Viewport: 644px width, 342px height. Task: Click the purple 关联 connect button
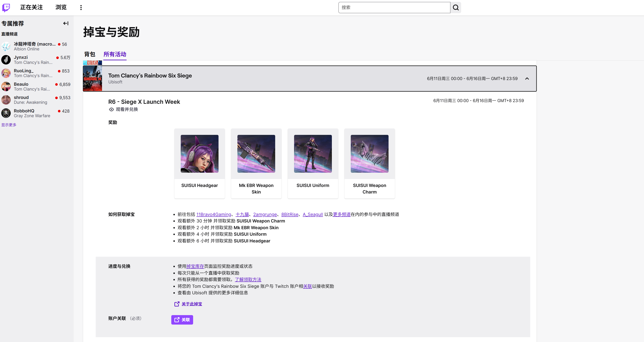click(x=182, y=320)
